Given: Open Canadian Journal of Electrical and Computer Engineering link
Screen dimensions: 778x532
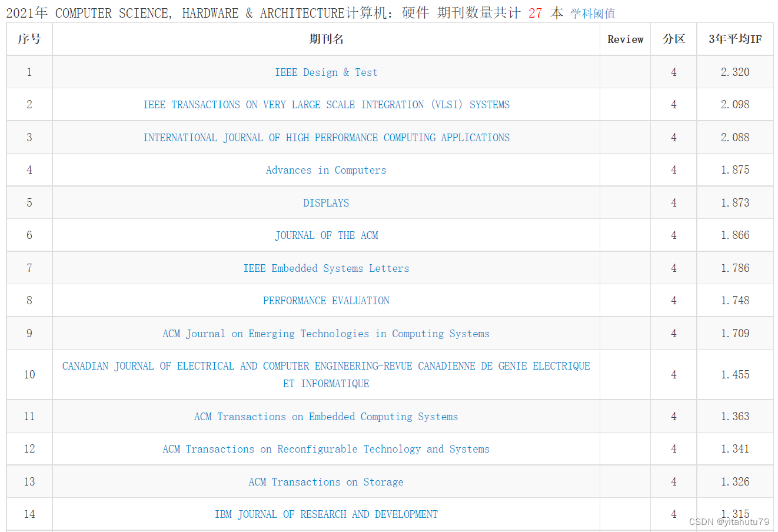Looking at the screenshot, I should point(326,375).
